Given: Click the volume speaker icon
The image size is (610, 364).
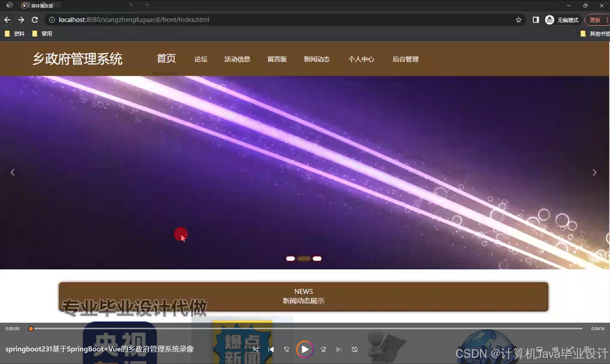Looking at the screenshot, I should click(555, 349).
